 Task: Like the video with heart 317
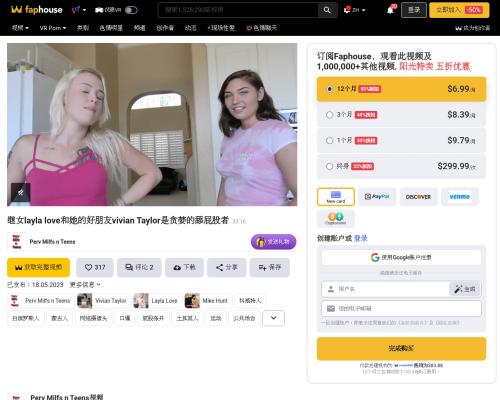click(x=95, y=267)
